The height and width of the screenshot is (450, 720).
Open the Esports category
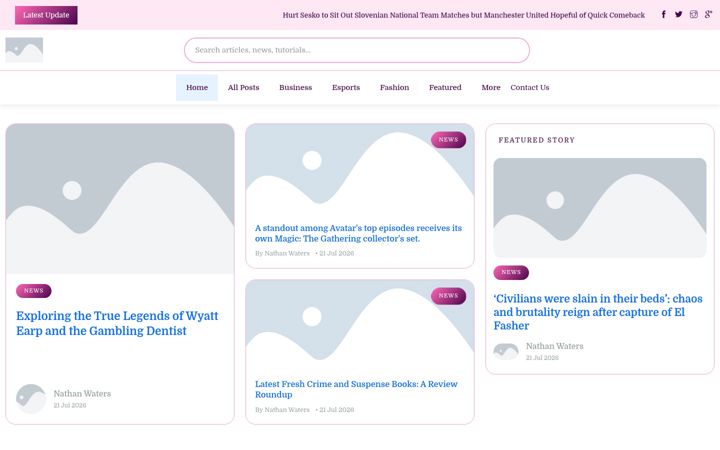(x=346, y=87)
